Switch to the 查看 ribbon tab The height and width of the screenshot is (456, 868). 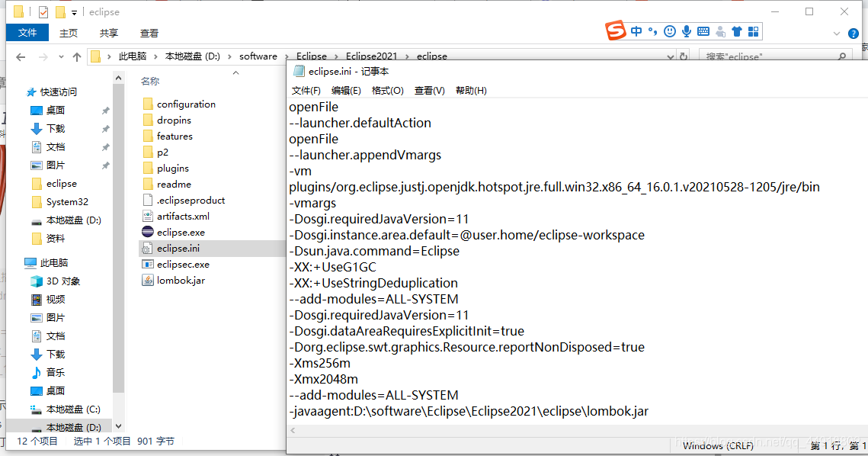point(149,32)
